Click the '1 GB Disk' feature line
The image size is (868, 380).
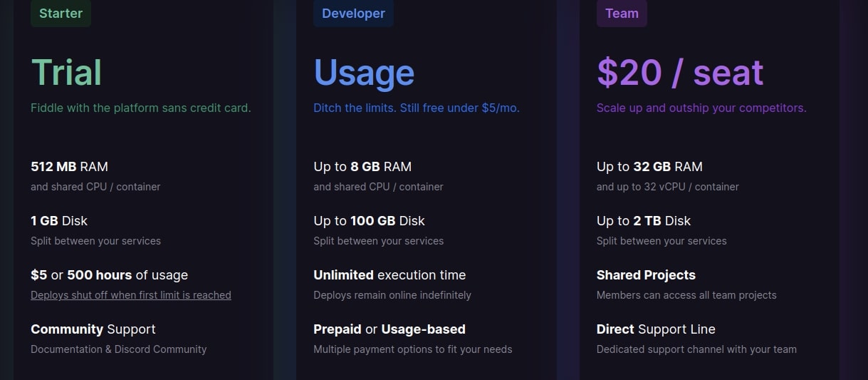pos(59,221)
